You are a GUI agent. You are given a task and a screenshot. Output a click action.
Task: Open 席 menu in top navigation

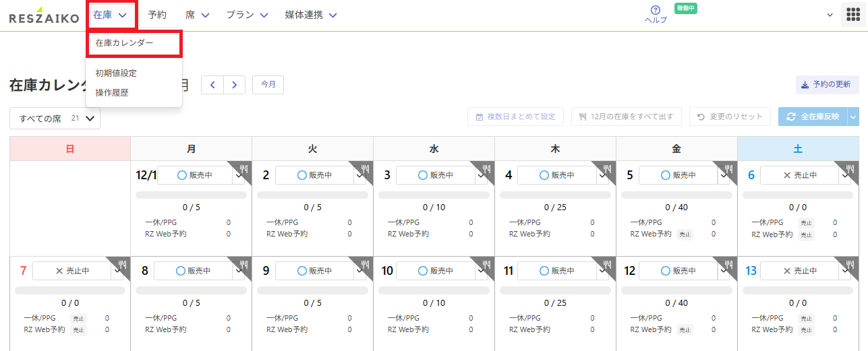coord(198,15)
